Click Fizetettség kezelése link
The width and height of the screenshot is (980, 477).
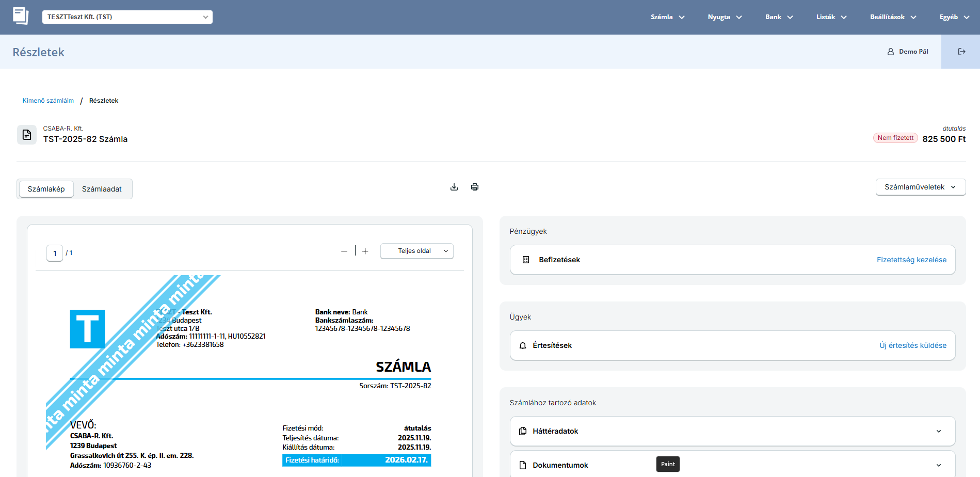click(911, 260)
